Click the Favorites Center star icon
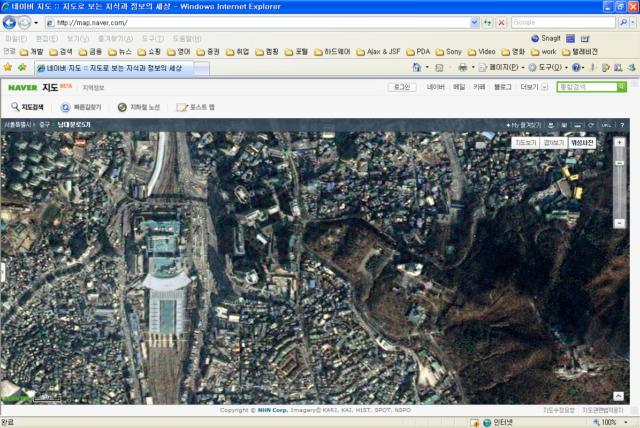640x428 pixels. [8, 67]
